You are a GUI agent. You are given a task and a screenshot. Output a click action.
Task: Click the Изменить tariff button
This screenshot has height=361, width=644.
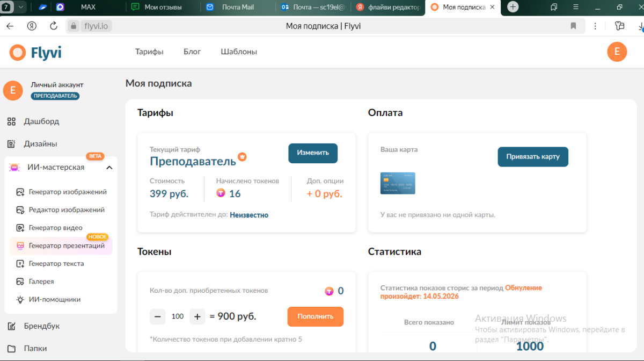[313, 153]
